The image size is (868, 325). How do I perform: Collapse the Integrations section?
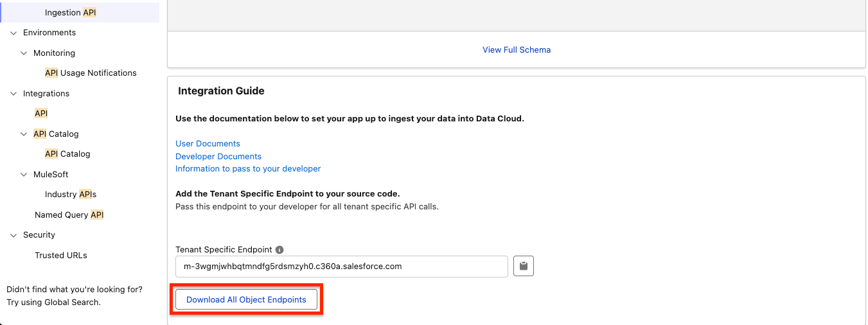tap(13, 94)
